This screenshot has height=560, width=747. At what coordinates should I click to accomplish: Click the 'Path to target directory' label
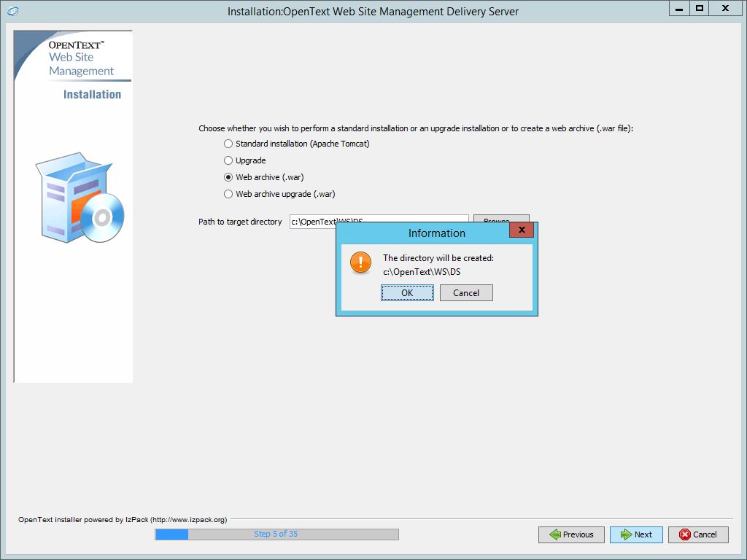click(240, 222)
